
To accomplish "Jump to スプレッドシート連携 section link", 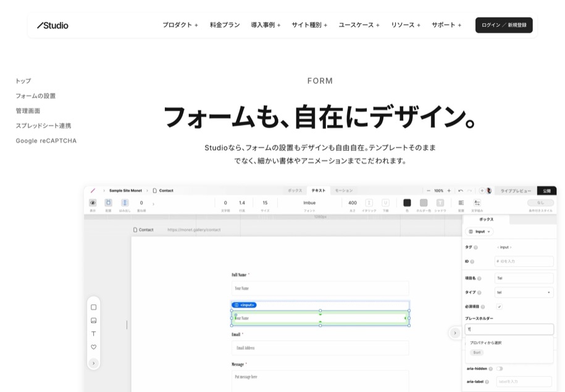I will tap(43, 126).
